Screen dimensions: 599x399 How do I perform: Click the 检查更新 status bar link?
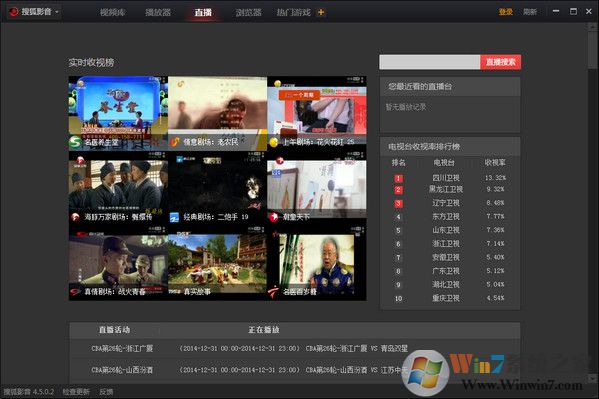click(x=76, y=392)
